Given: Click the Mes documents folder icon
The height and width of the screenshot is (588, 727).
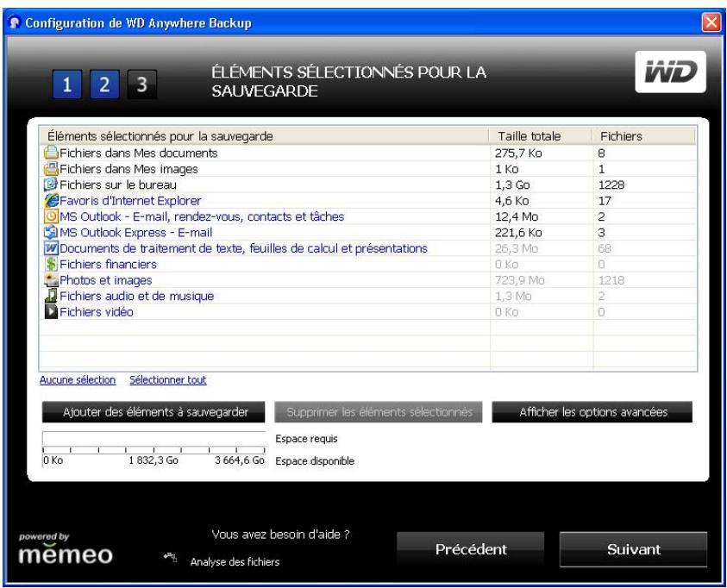Looking at the screenshot, I should point(51,153).
